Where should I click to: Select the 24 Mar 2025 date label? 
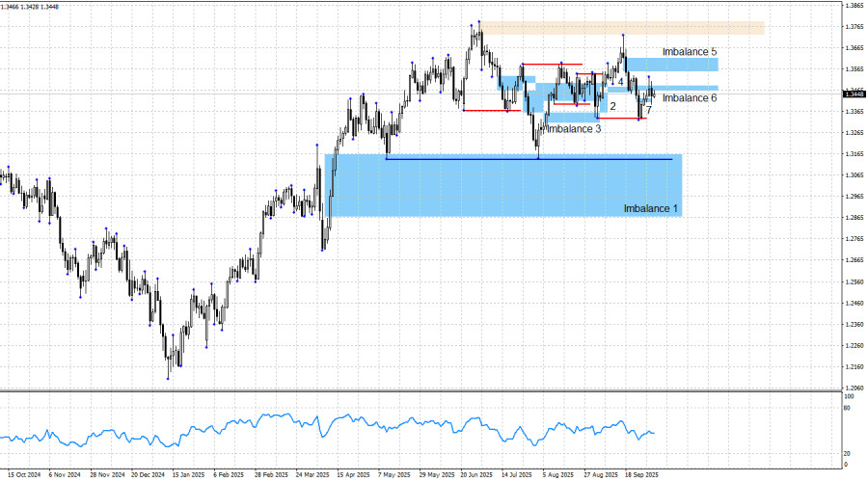(313, 475)
